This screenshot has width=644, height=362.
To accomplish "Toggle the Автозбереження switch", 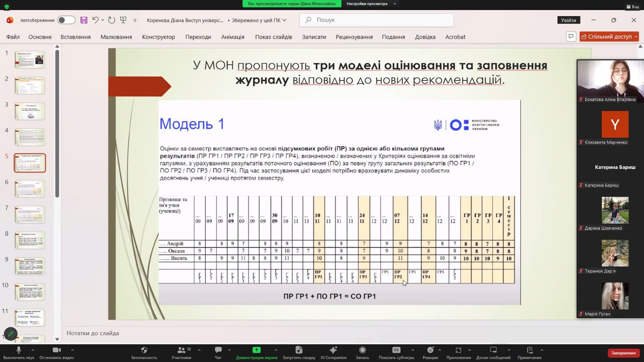I will 66,20.
